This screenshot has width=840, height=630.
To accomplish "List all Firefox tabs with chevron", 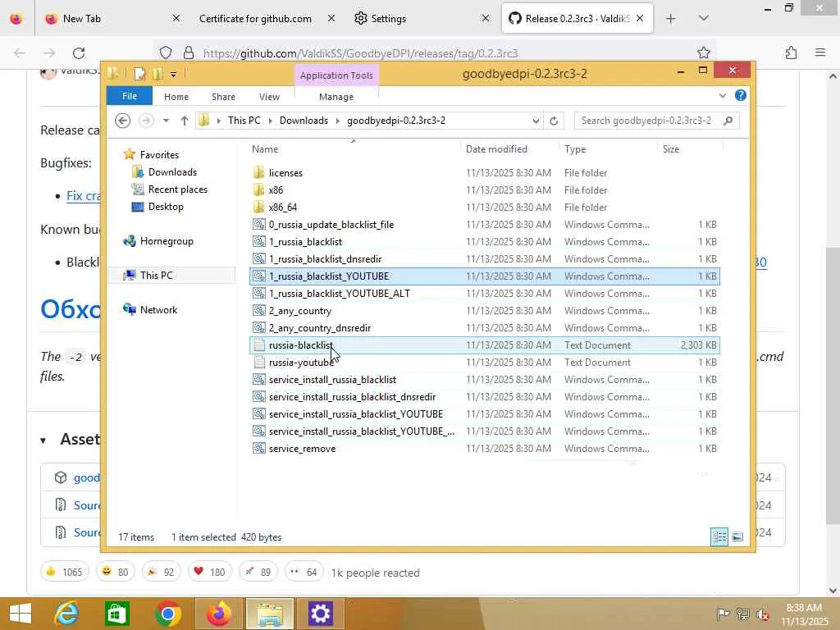I will pyautogui.click(x=703, y=19).
